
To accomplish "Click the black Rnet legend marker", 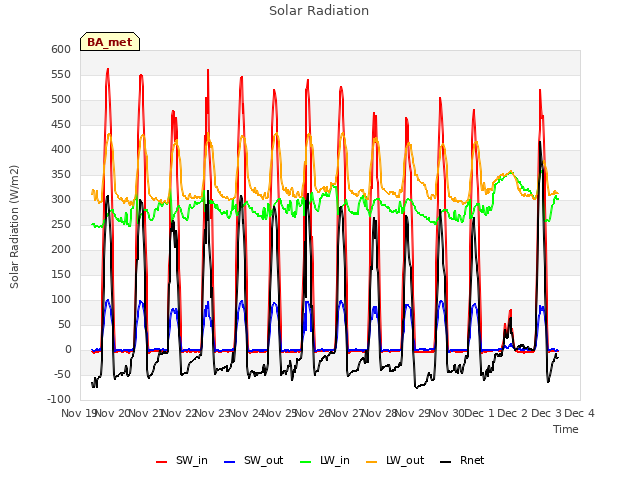I will [446, 462].
